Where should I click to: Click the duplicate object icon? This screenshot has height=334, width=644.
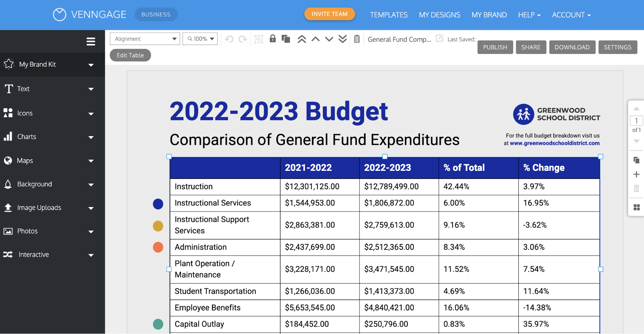point(286,39)
